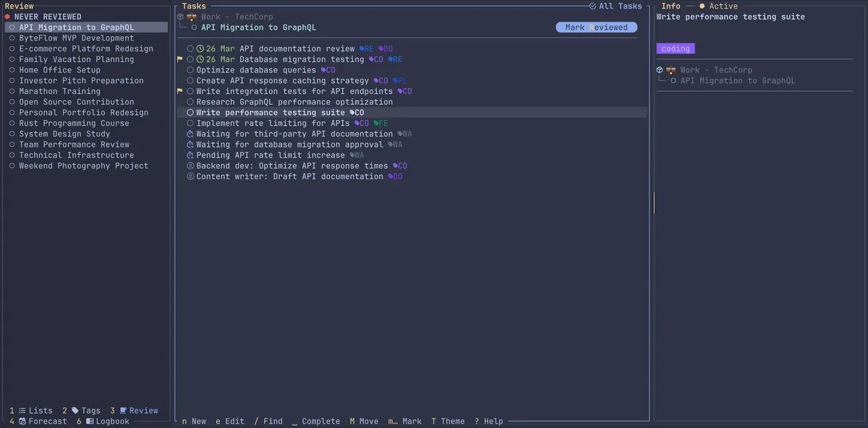Click the clock icon on Database migration testing
Image resolution: width=868 pixels, height=428 pixels.
click(x=200, y=59)
